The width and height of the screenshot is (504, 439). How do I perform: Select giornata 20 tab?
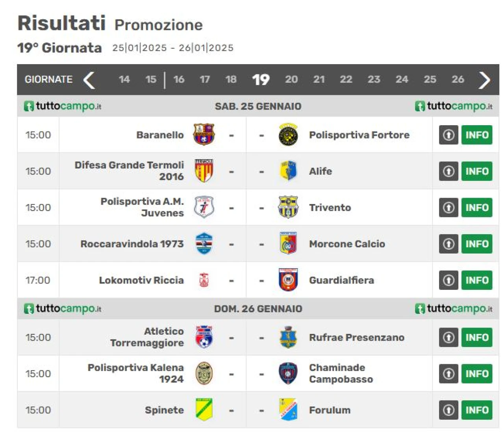[291, 80]
